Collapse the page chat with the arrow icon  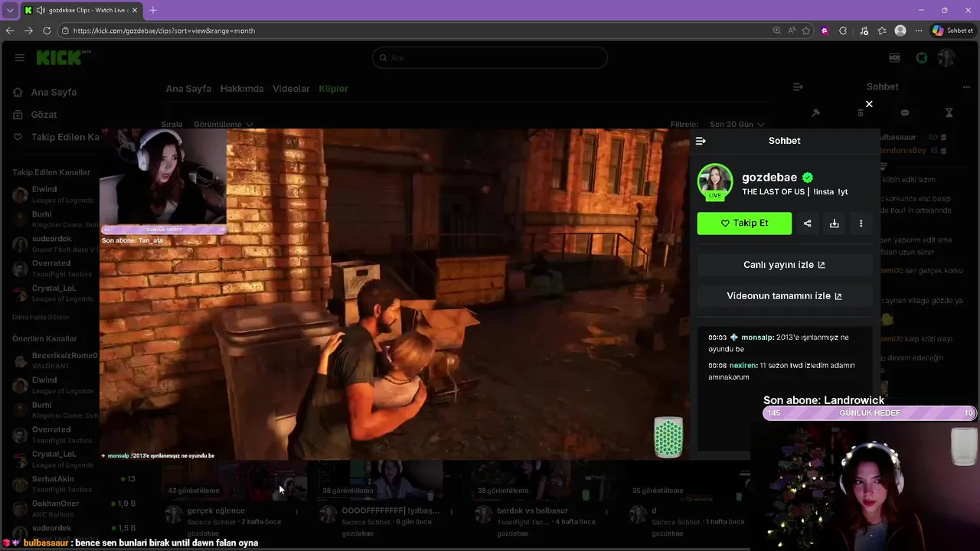pos(798,87)
